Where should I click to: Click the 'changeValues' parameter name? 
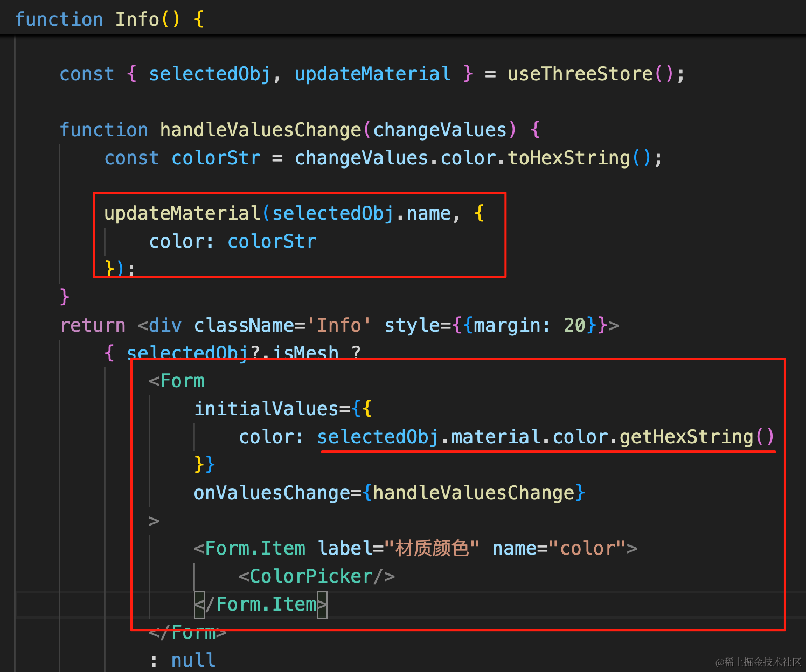440,130
